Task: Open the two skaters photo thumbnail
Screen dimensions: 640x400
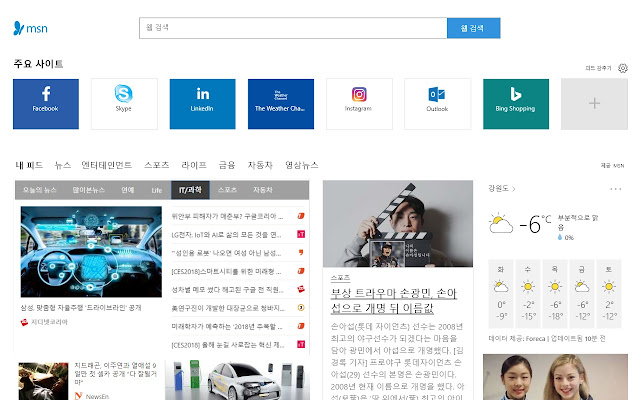Action: 555,377
